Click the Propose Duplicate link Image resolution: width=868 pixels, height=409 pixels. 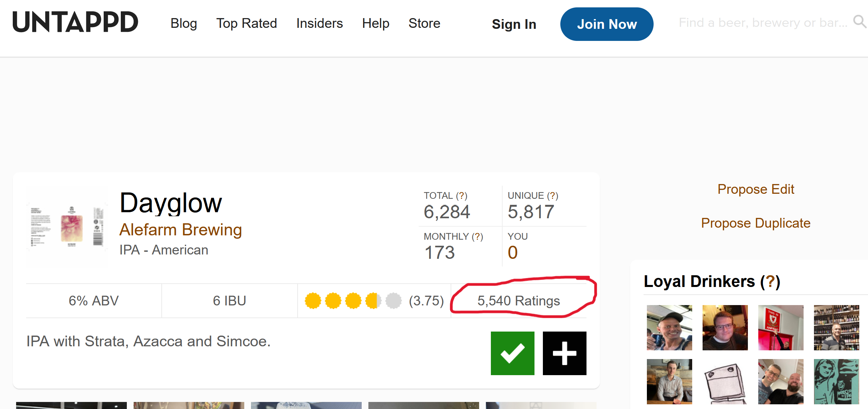pyautogui.click(x=756, y=223)
